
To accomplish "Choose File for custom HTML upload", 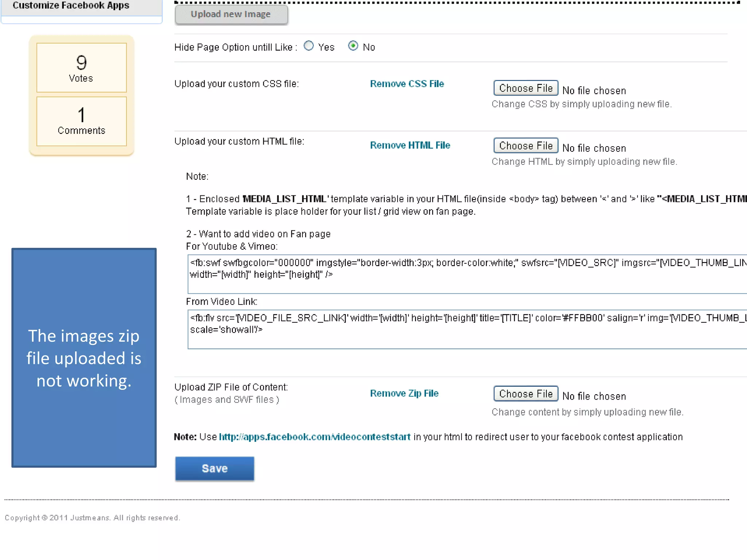I will [x=526, y=145].
